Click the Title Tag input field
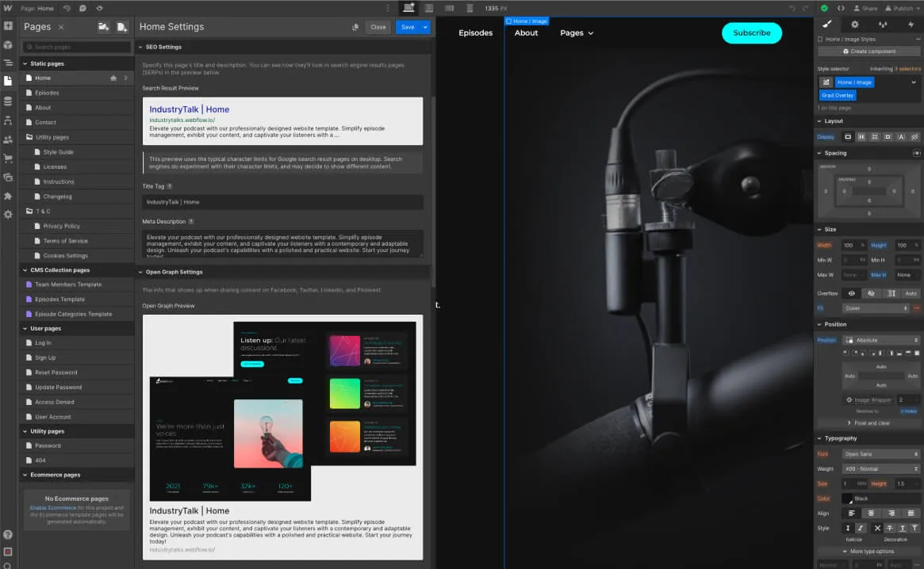Screen dimensions: 924x569 (282, 202)
